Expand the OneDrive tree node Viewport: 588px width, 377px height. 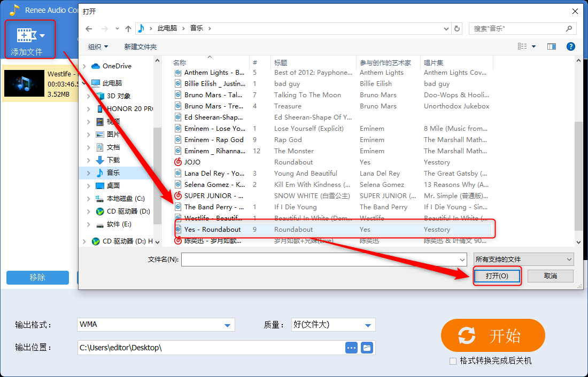[84, 66]
